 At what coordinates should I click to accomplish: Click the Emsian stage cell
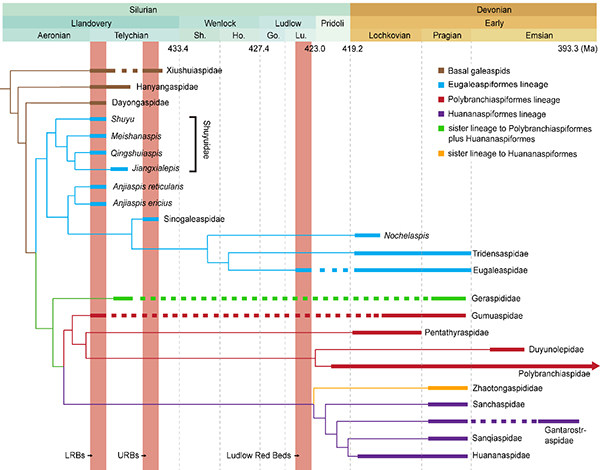534,34
